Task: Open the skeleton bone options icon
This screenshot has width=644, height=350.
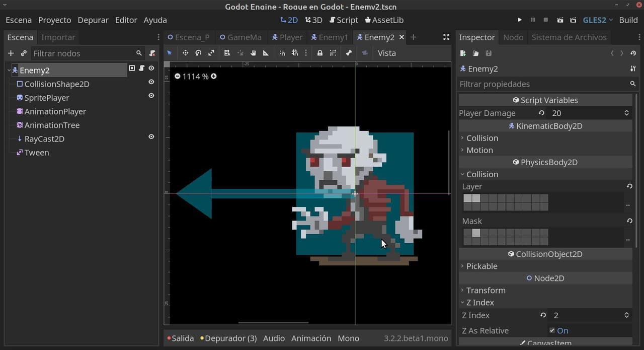Action: [349, 53]
